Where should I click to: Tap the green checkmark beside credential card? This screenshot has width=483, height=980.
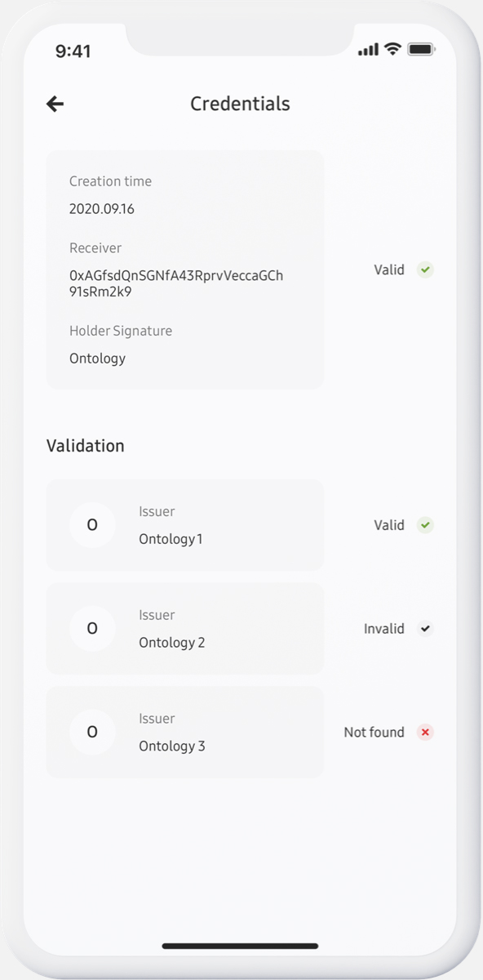point(424,269)
